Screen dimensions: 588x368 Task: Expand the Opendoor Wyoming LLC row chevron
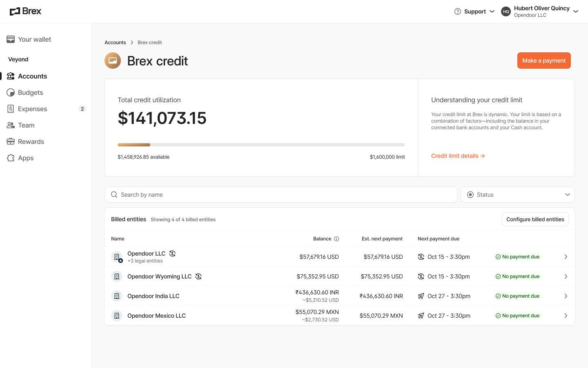[x=566, y=276]
